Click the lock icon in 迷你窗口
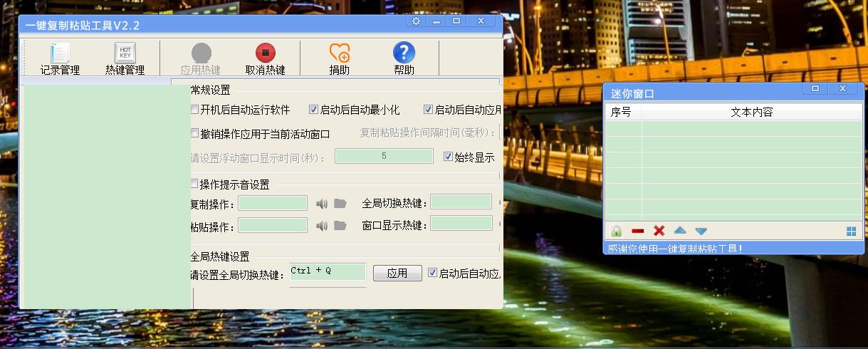The height and width of the screenshot is (349, 868). pos(617,231)
